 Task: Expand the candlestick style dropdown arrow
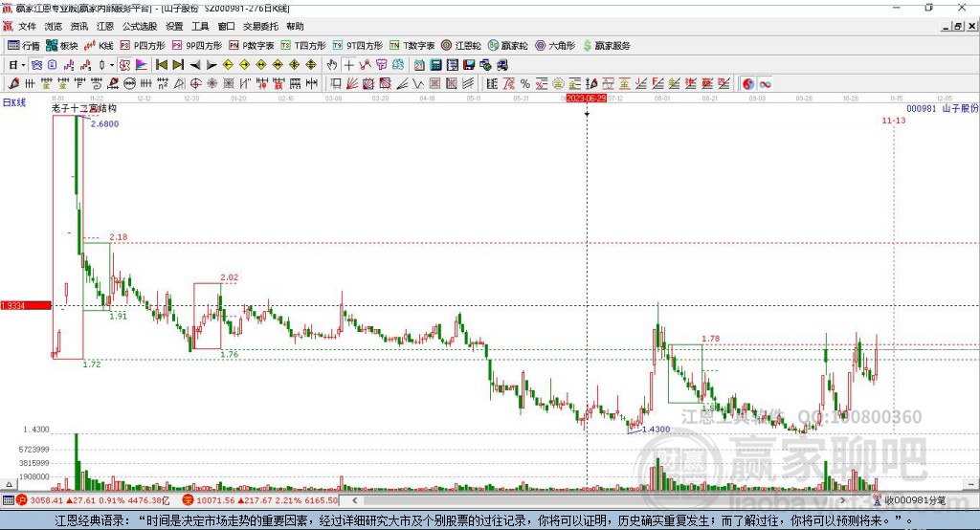pos(112,65)
